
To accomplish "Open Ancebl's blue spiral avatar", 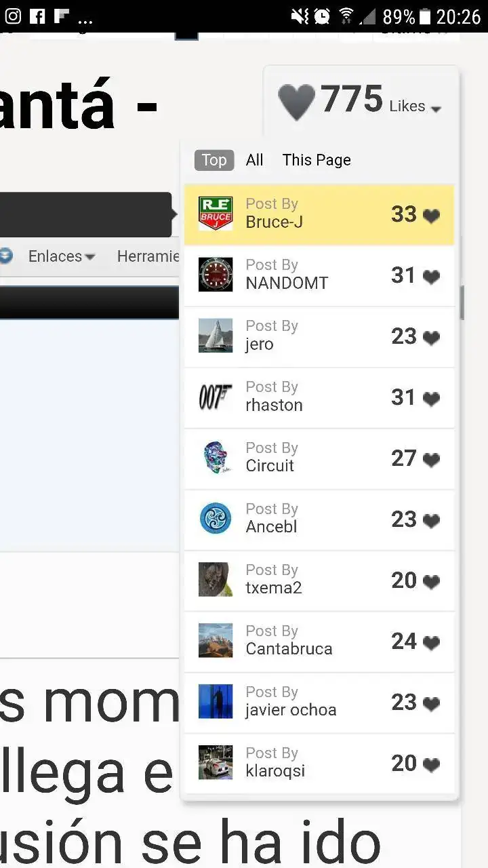I will (x=216, y=519).
